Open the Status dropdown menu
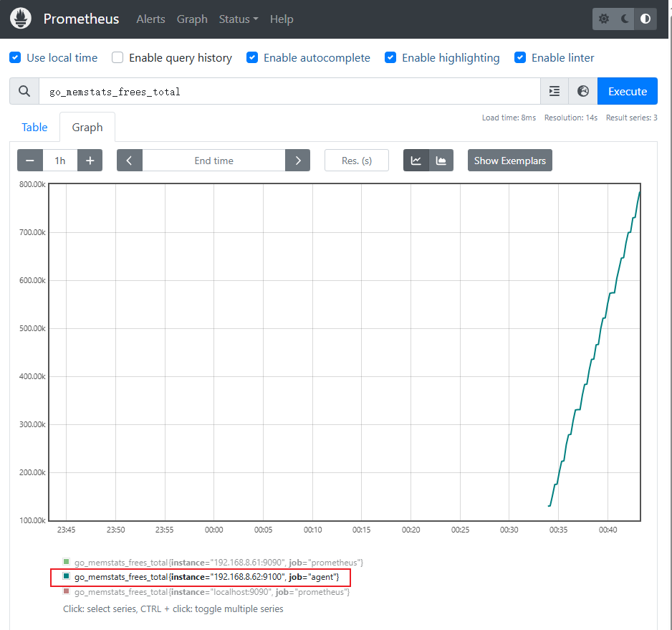Screen dimensions: 672x630 (238, 19)
